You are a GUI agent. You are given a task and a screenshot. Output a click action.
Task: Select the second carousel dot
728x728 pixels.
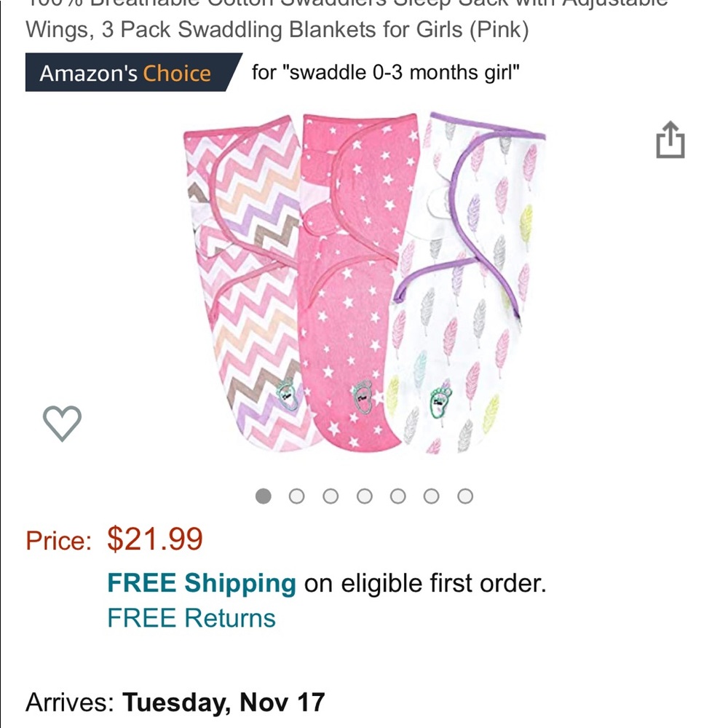pyautogui.click(x=297, y=496)
